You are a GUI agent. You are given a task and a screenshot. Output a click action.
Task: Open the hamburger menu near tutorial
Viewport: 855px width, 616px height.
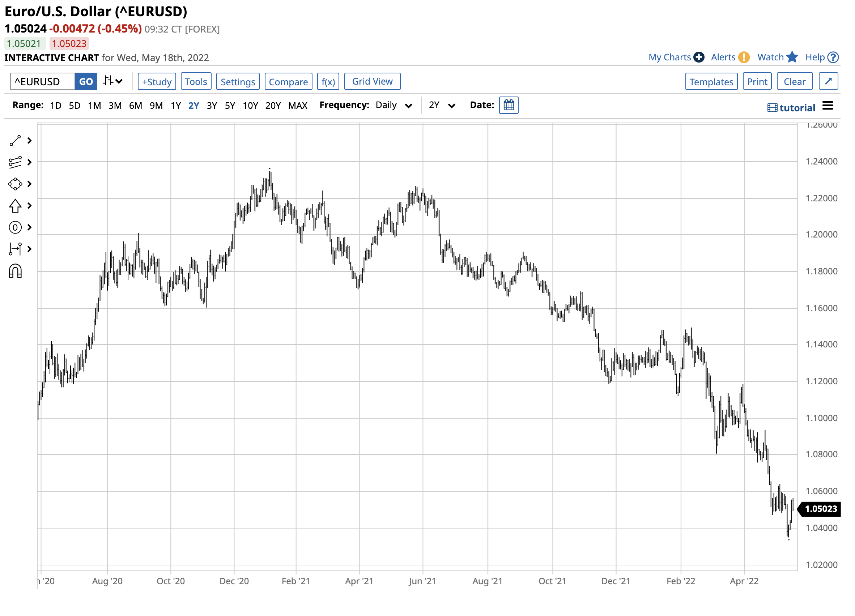tap(828, 106)
